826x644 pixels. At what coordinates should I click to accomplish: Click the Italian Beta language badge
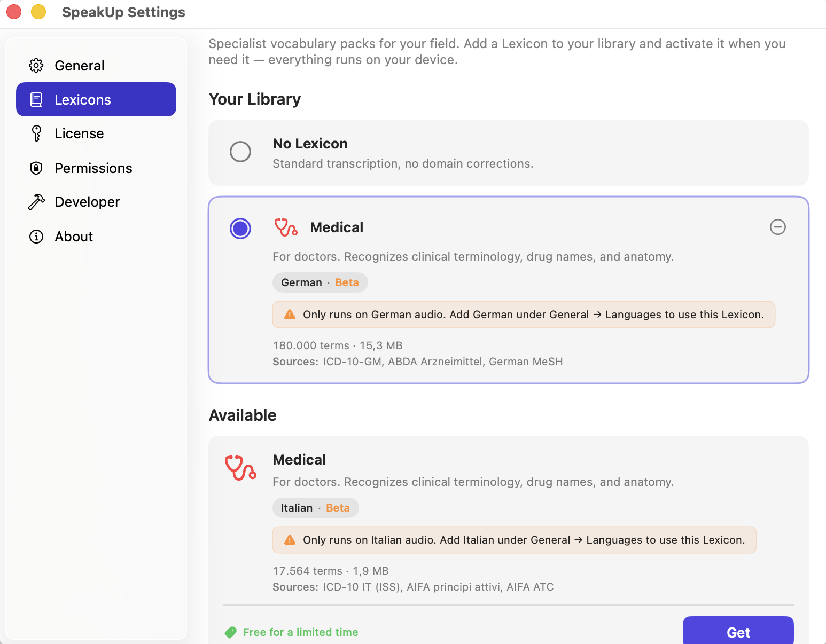pos(315,508)
